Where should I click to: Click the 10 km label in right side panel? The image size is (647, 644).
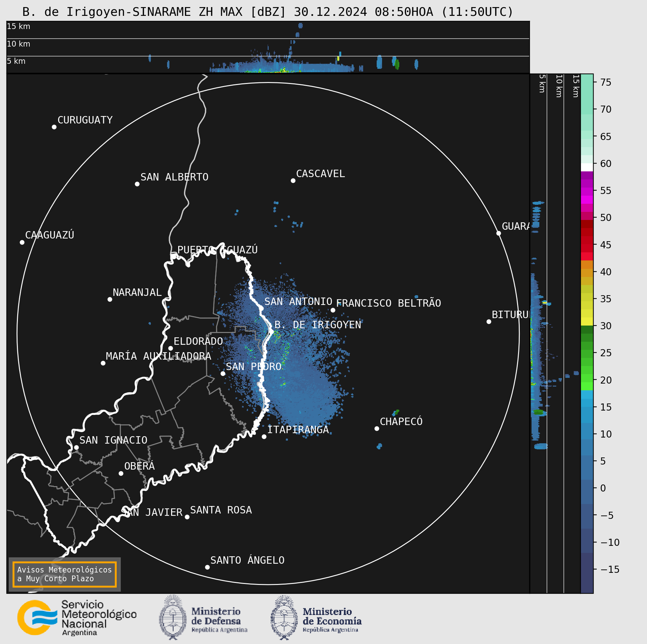pyautogui.click(x=559, y=86)
